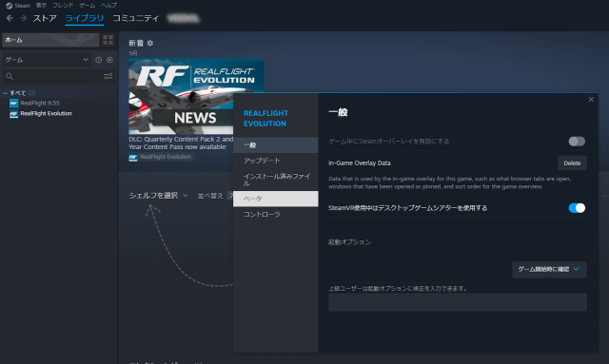Open the ゲーム開始時に確認 dropdown

(x=549, y=269)
